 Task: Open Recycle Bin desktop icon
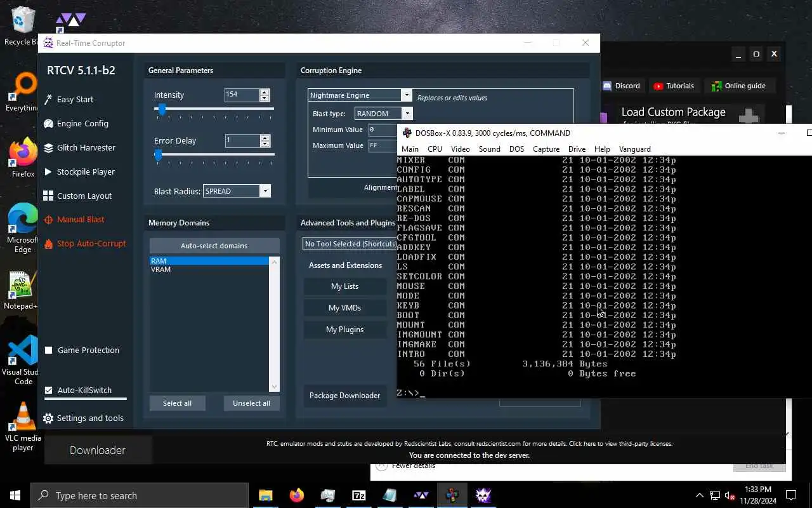coord(22,26)
